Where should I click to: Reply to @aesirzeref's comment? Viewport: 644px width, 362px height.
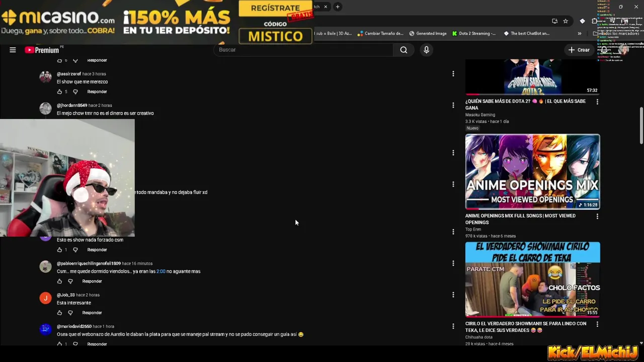coord(97,92)
